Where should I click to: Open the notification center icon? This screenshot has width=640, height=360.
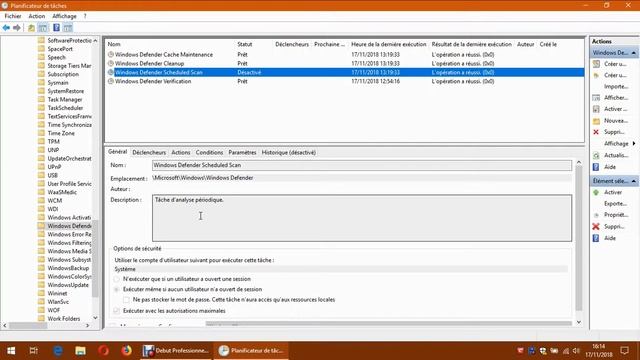point(624,351)
